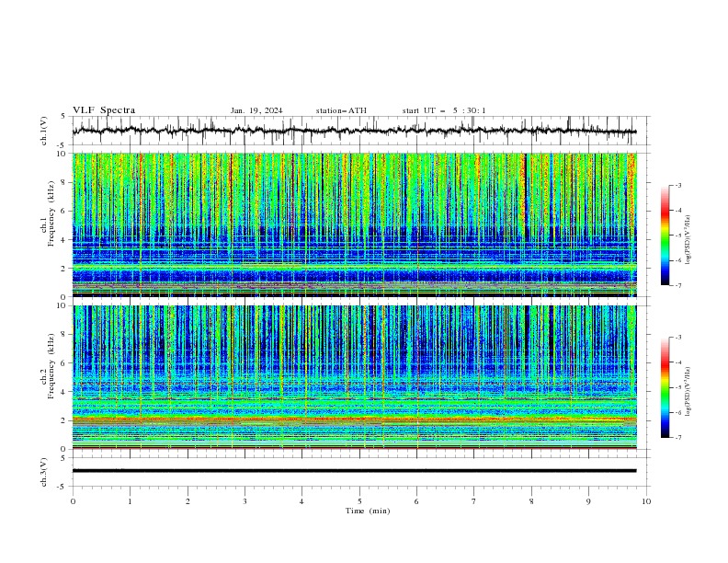Click time-axis tick label '3'
Viewport: 728px width, 563px height.
pyautogui.click(x=245, y=501)
